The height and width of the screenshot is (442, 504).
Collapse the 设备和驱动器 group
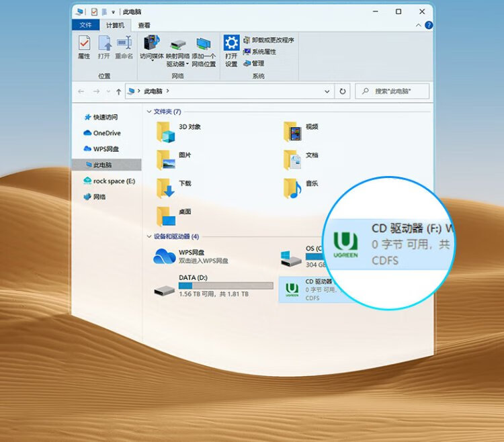[149, 236]
